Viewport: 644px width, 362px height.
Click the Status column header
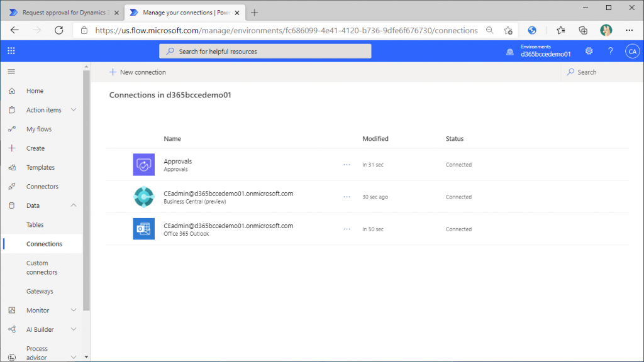(x=455, y=139)
